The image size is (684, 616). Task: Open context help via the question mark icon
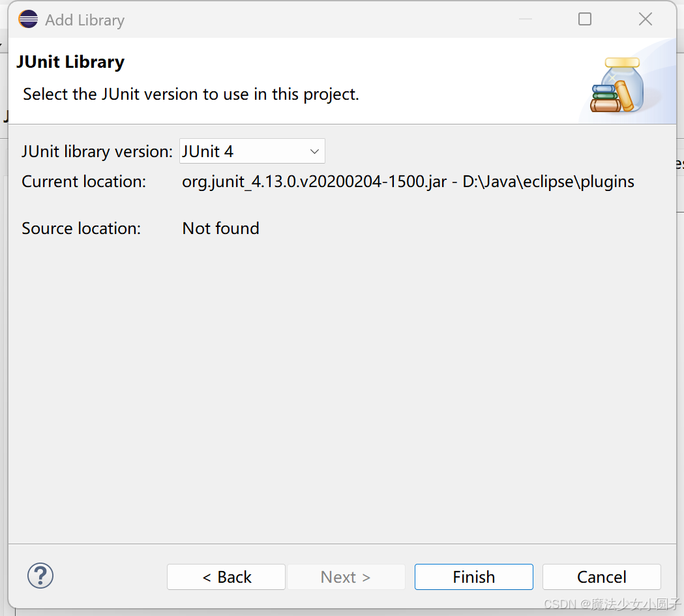pos(40,576)
